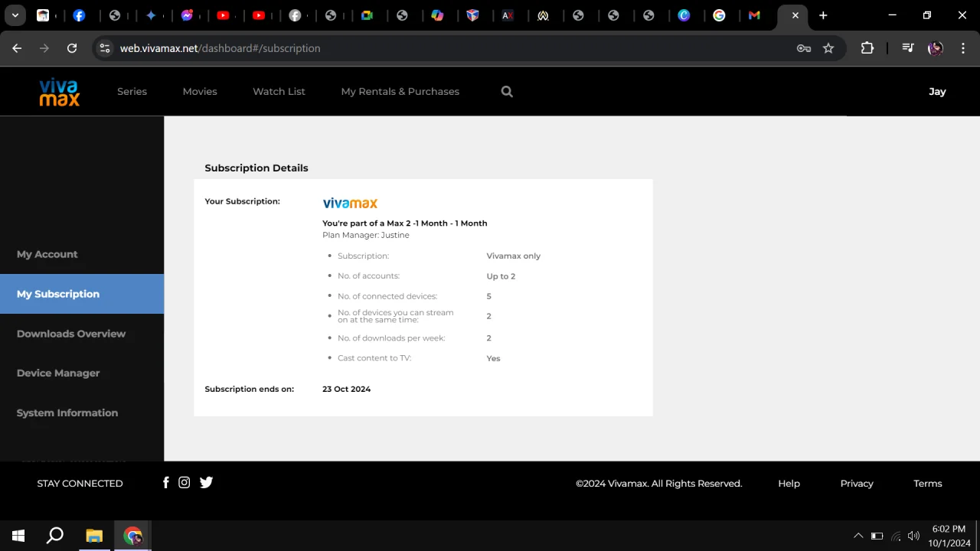This screenshot has width=980, height=551.
Task: Open Chrome three-dot menu
Action: 962,48
